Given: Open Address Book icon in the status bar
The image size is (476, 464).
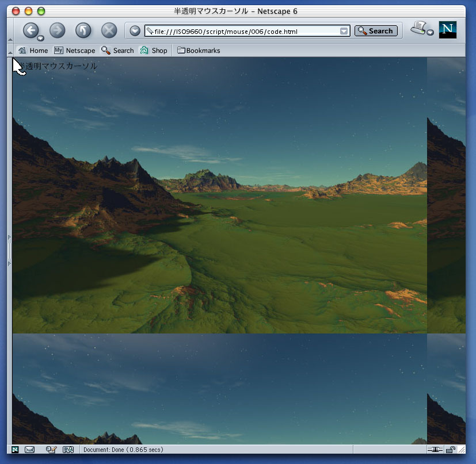Looking at the screenshot, I should tap(68, 450).
